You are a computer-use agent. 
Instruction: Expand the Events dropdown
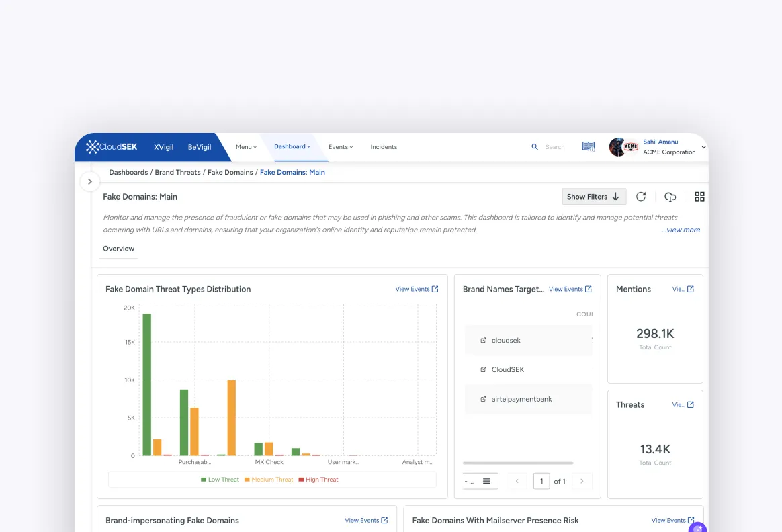[340, 147]
